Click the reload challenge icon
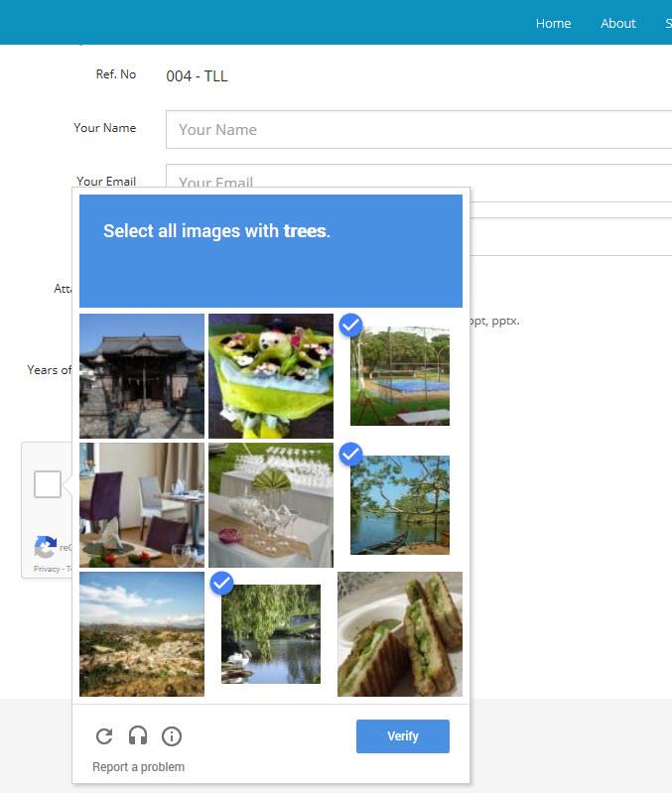Viewport: 672px width, 793px height. (x=104, y=736)
